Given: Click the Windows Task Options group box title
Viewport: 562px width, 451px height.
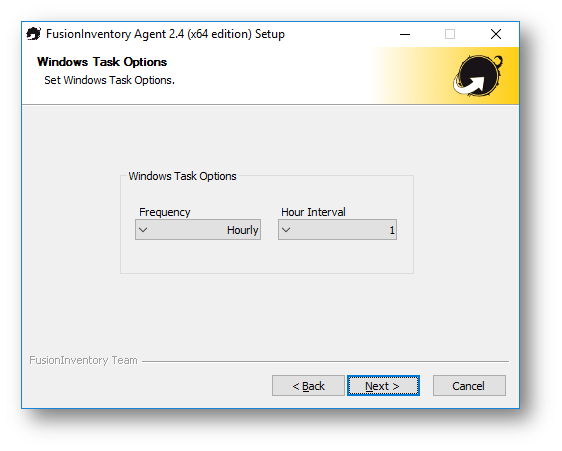Looking at the screenshot, I should tap(182, 176).
